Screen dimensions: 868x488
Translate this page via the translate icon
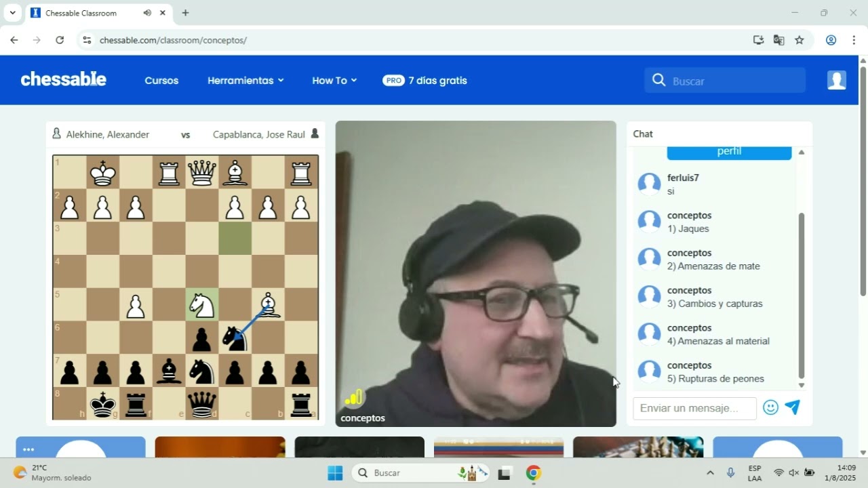point(778,40)
